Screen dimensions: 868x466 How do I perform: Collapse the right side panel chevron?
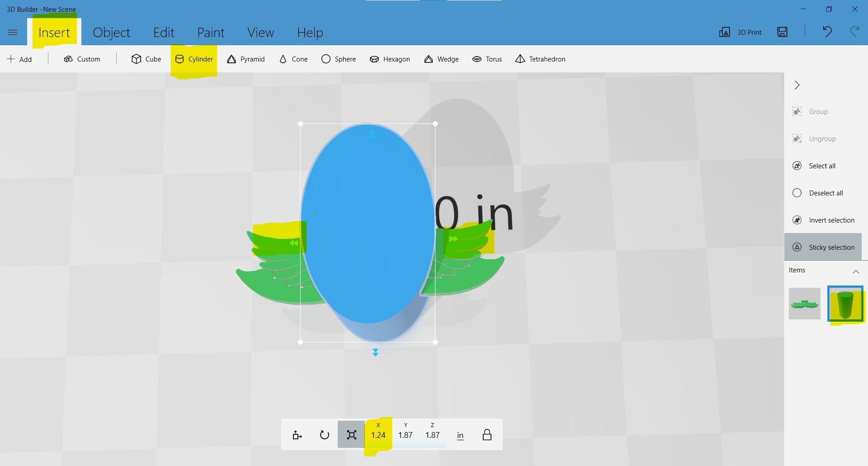[797, 85]
